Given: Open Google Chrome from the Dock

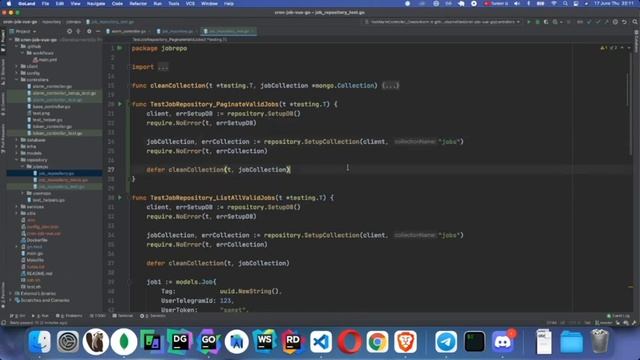Looking at the screenshot, I should [377, 341].
